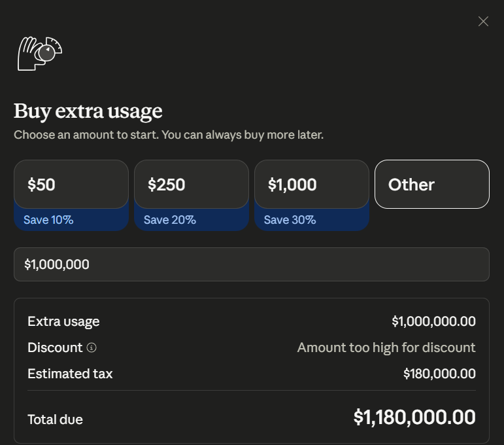Click the 'Total due' label
Viewport: 504px width, 445px height.
pyautogui.click(x=56, y=419)
